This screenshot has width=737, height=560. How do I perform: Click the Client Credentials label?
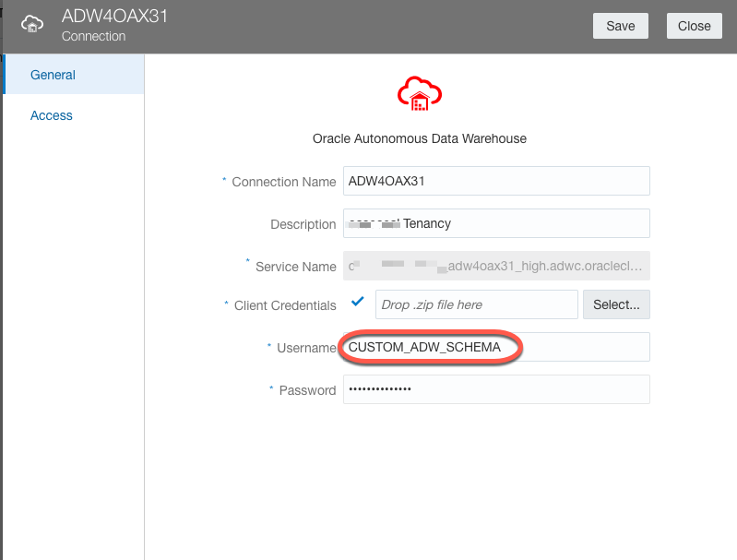[285, 305]
